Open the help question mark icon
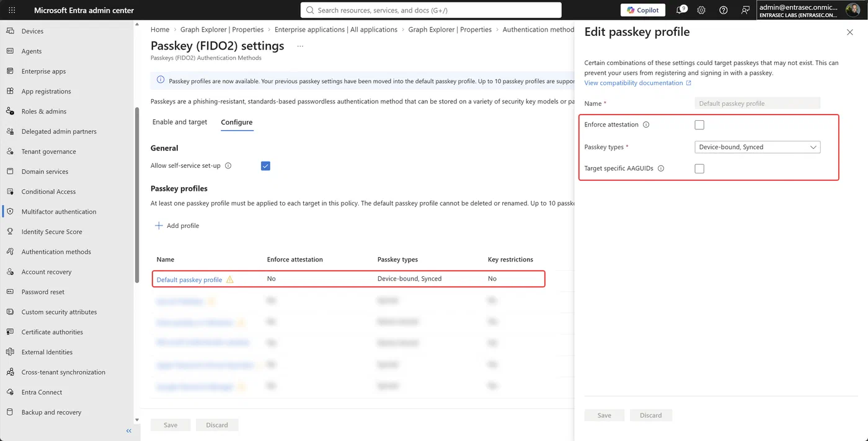Image resolution: width=868 pixels, height=441 pixels. (x=724, y=10)
